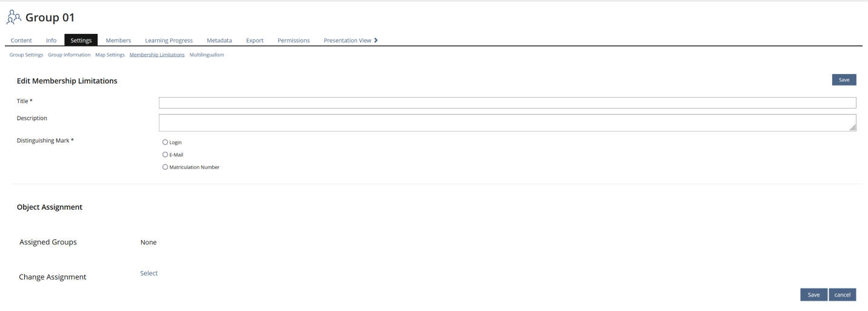Select the Login radio button

[165, 142]
